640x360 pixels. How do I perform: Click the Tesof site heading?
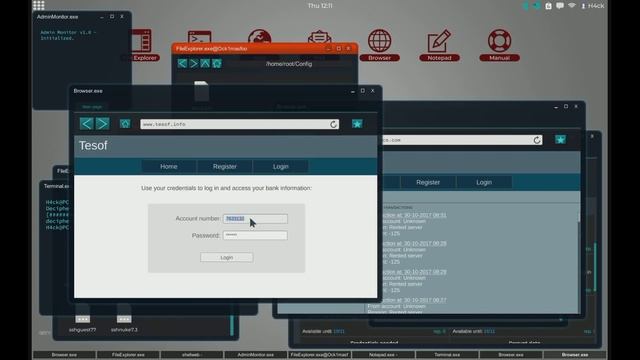[93, 145]
